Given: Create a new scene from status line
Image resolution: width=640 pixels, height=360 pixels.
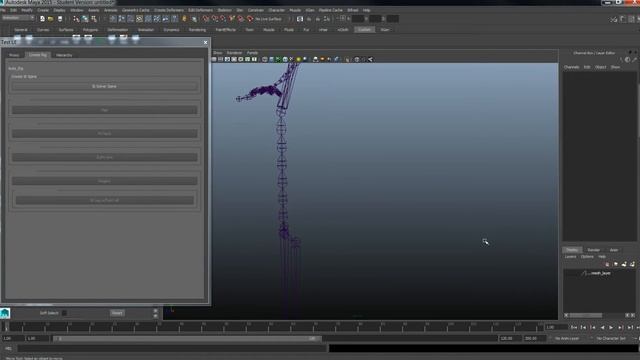Looking at the screenshot, I should click(x=42, y=19).
